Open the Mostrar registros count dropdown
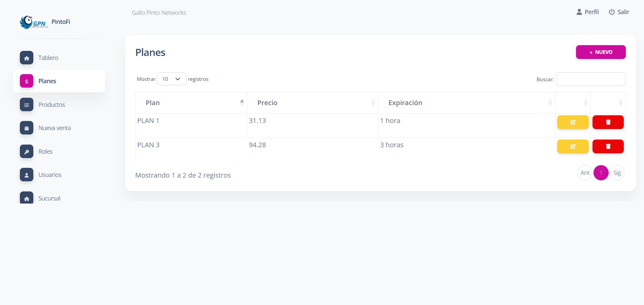 (171, 79)
